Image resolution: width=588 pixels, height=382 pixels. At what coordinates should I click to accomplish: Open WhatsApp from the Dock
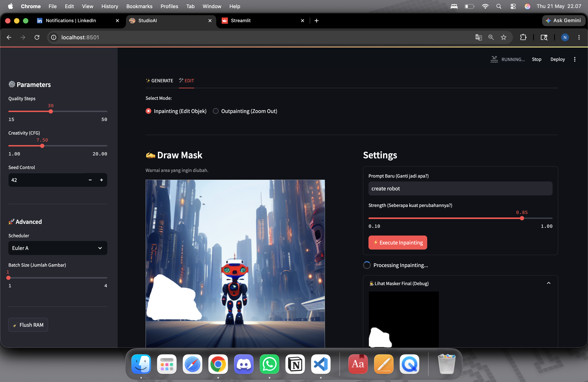click(269, 364)
